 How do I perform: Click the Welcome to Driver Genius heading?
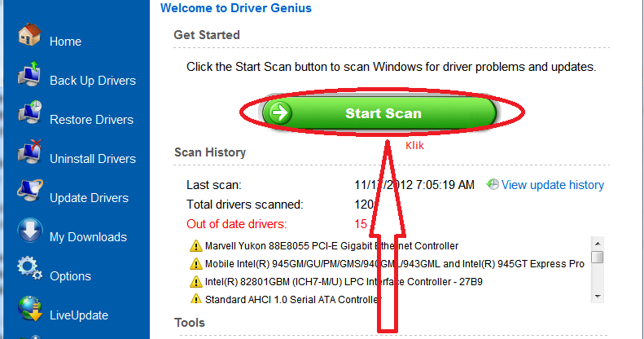[x=236, y=8]
